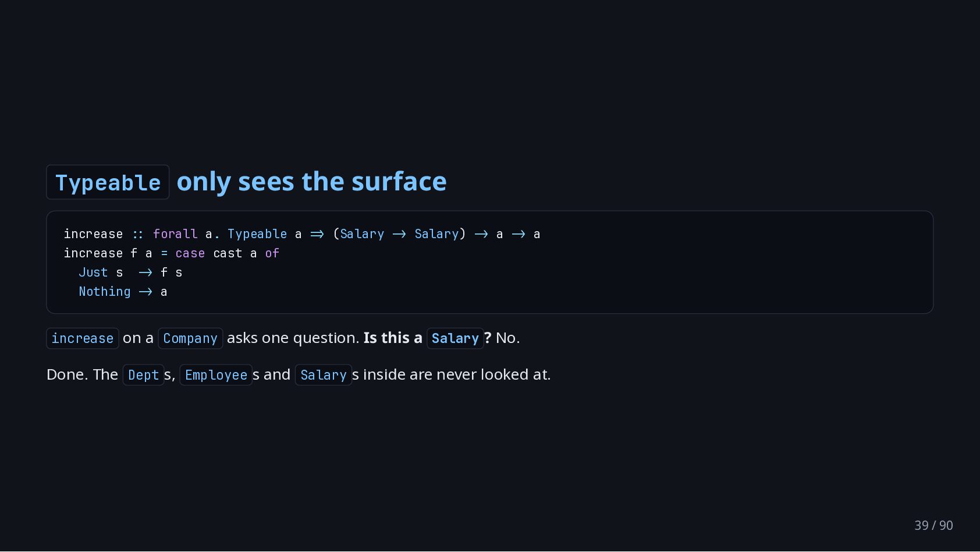Click the inline code chip "Dept"
The width and height of the screenshot is (980, 552).
(x=143, y=375)
